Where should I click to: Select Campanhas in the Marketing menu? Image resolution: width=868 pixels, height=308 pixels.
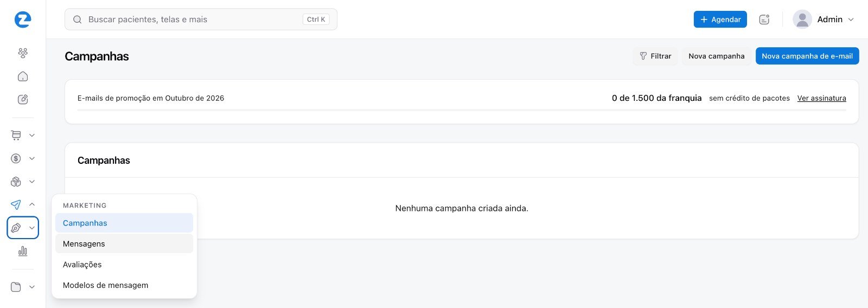tap(124, 223)
